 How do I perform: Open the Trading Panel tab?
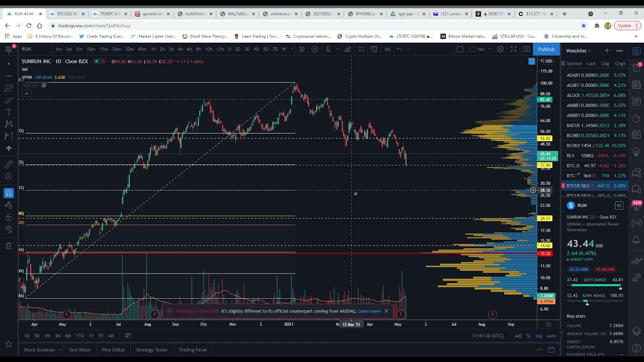(193, 350)
